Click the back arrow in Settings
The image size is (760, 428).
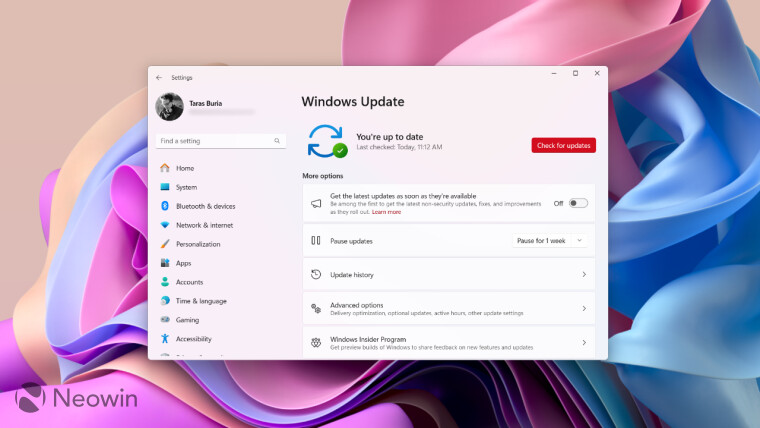[159, 78]
